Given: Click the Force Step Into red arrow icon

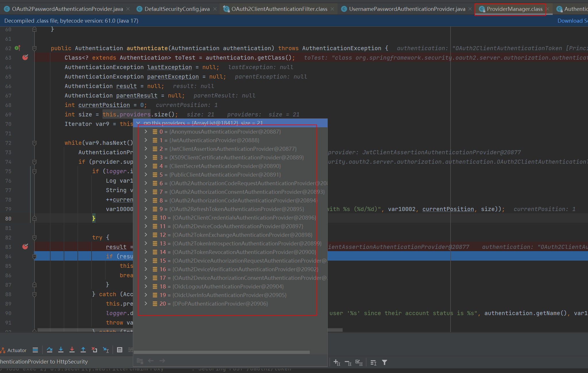Looking at the screenshot, I should 72,350.
